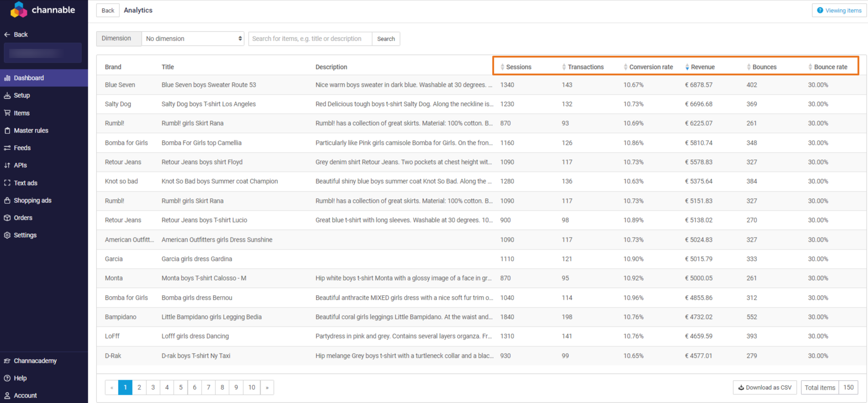Image resolution: width=868 pixels, height=403 pixels.
Task: Go to page 5
Action: 181,387
